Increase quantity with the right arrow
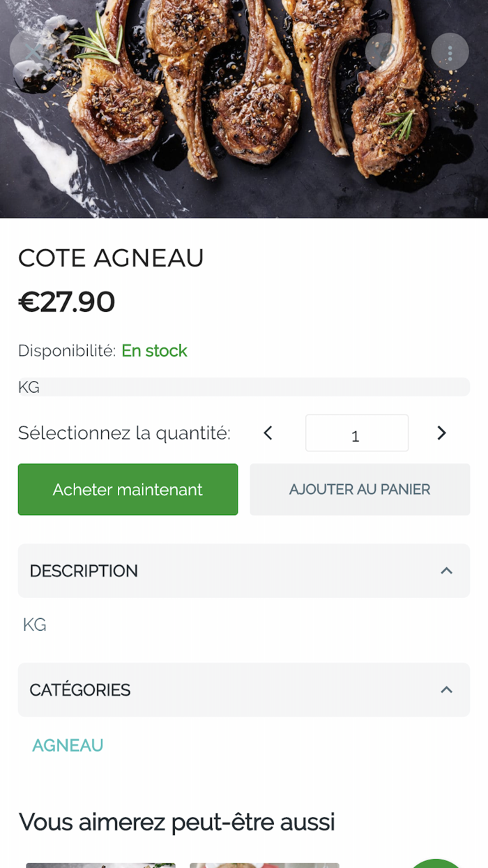 coord(441,433)
